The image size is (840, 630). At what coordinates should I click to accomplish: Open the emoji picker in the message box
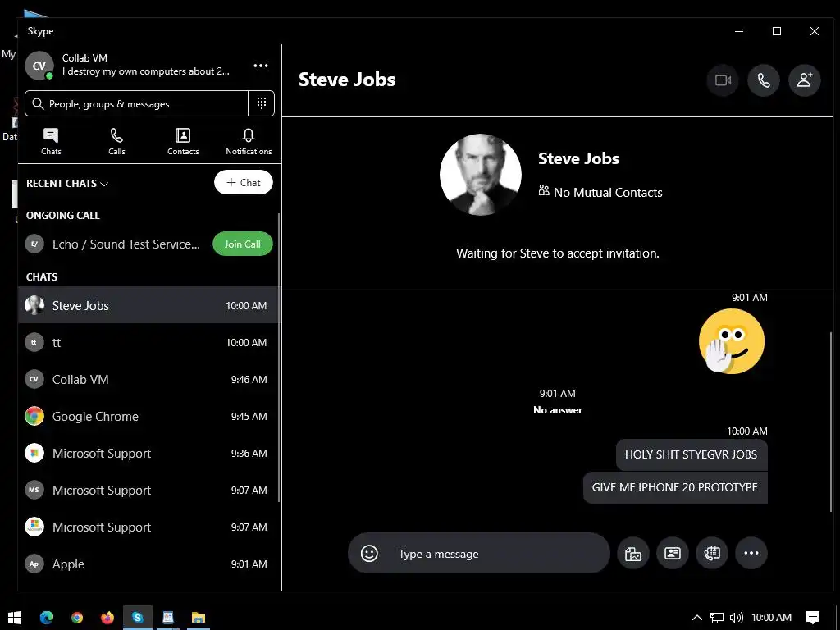(369, 554)
